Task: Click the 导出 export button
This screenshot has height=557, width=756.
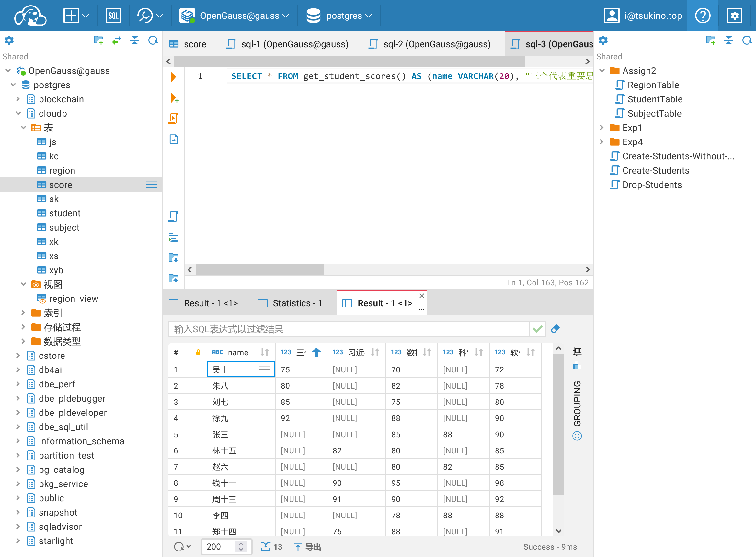Action: pos(307,547)
